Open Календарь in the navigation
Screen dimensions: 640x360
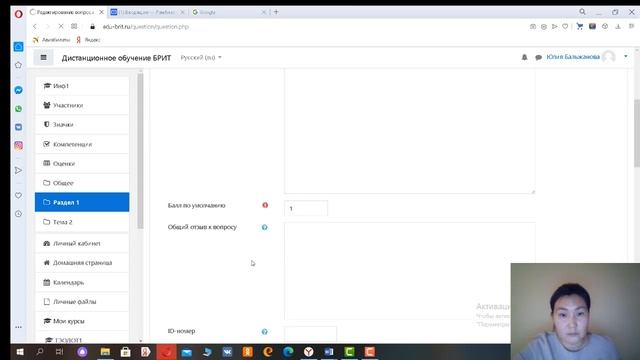coord(82,282)
